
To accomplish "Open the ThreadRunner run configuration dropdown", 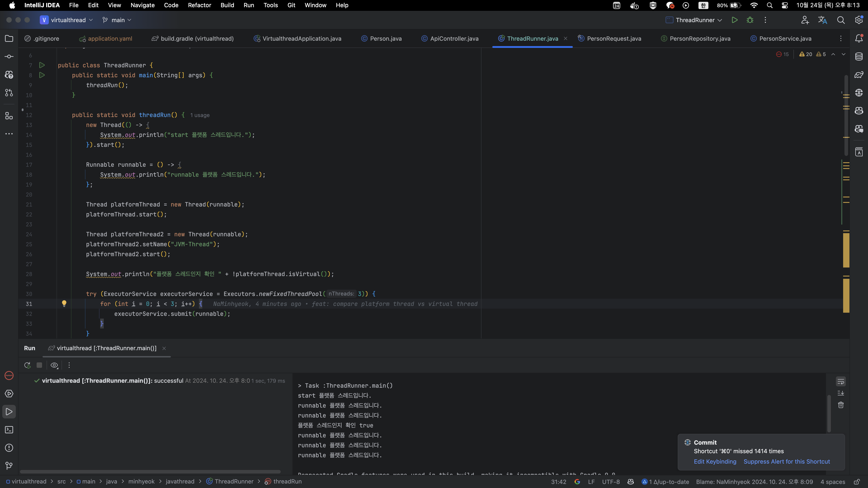I will [x=692, y=20].
